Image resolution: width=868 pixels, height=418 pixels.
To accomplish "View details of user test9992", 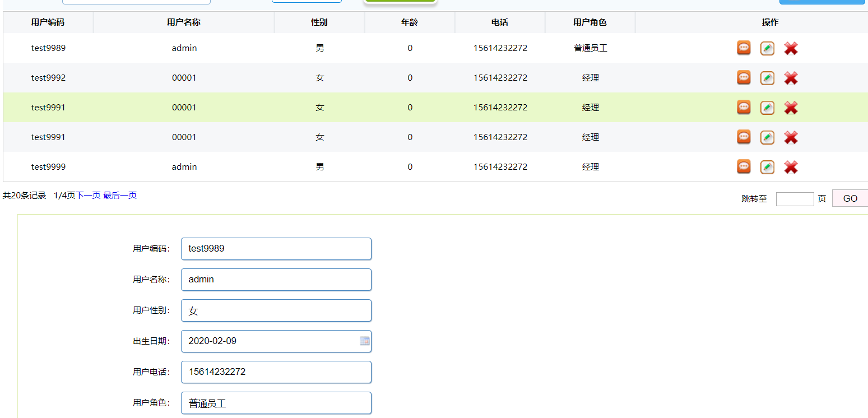I will [744, 78].
